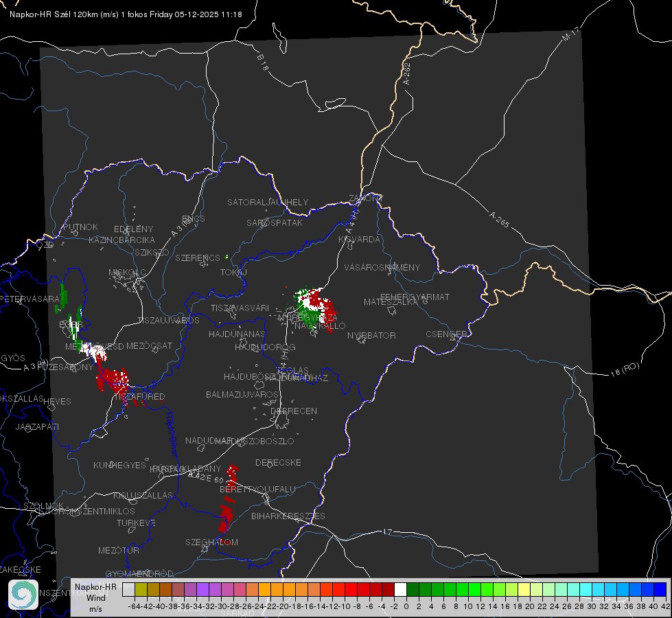
Task: Click the PÉTERVÁSÁRA label
Action: coord(30,299)
